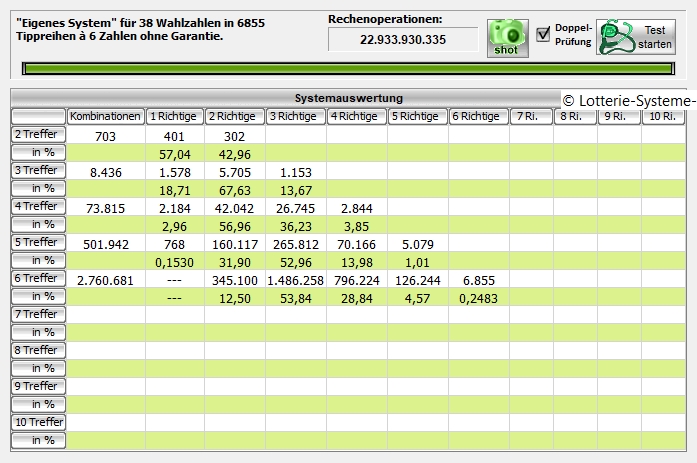697x463 pixels.
Task: Select cell with value 703
Action: point(105,136)
